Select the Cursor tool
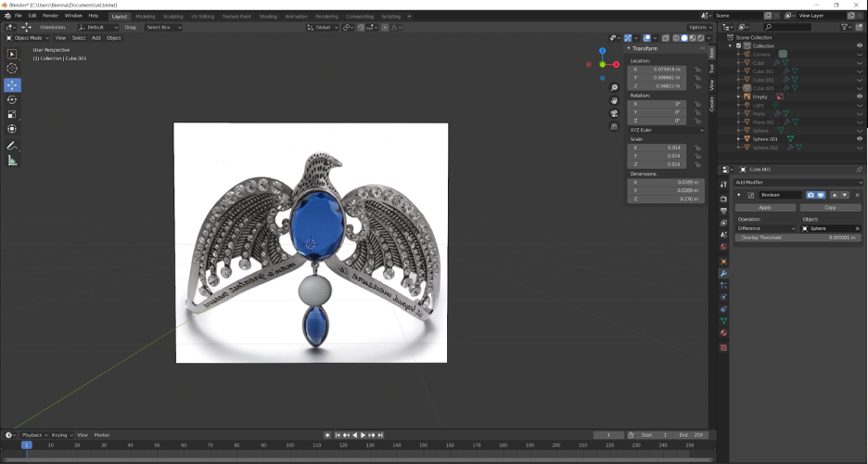 [12, 69]
